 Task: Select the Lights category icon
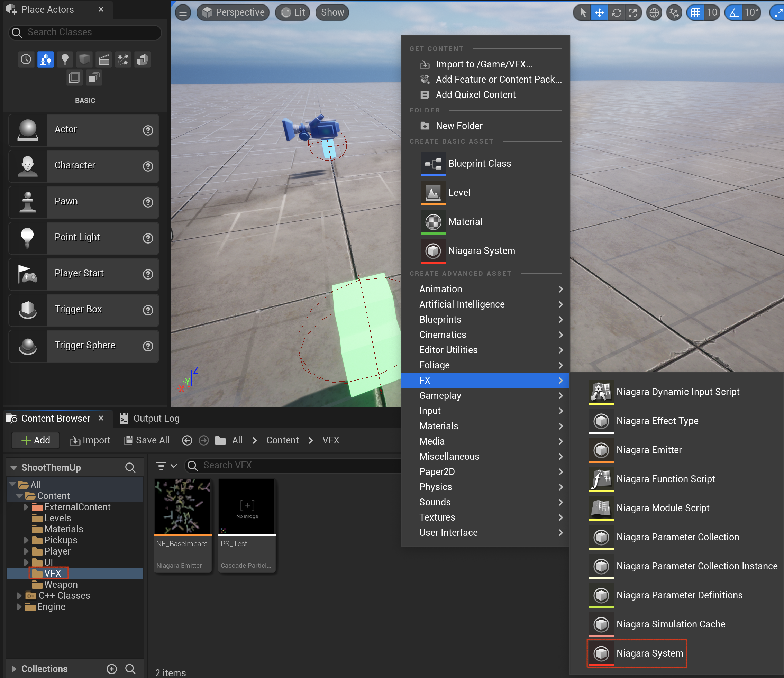tap(65, 59)
